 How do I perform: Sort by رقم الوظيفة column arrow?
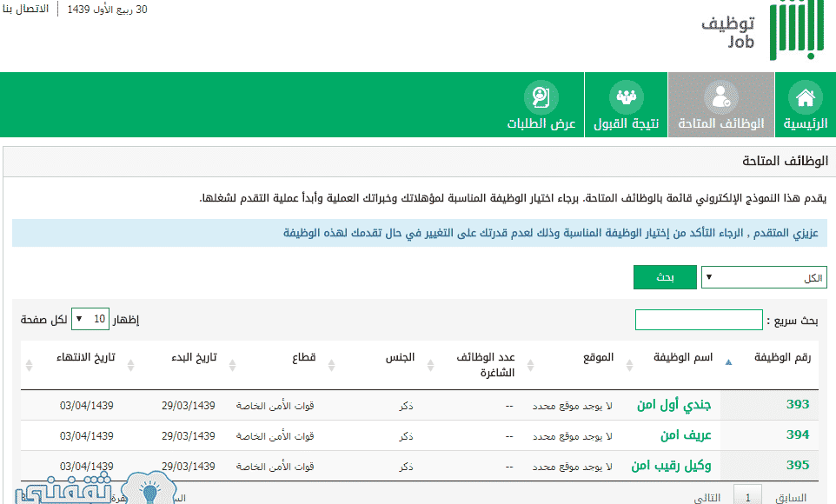tap(729, 362)
